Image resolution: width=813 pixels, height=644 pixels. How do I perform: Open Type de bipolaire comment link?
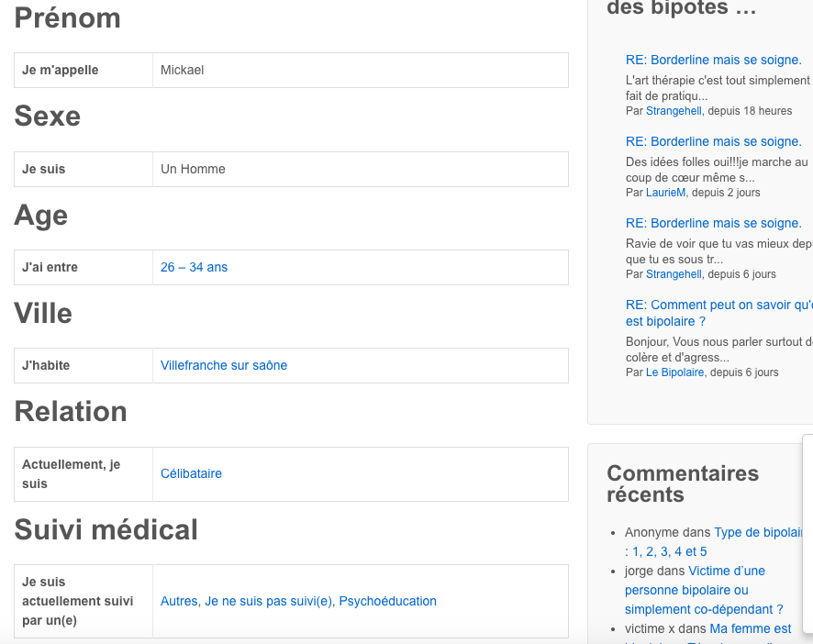pyautogui.click(x=714, y=542)
